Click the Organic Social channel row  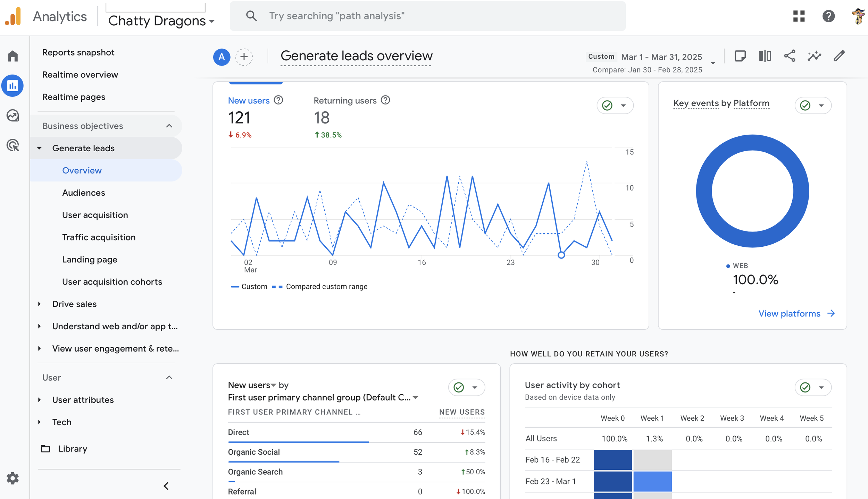(x=356, y=452)
